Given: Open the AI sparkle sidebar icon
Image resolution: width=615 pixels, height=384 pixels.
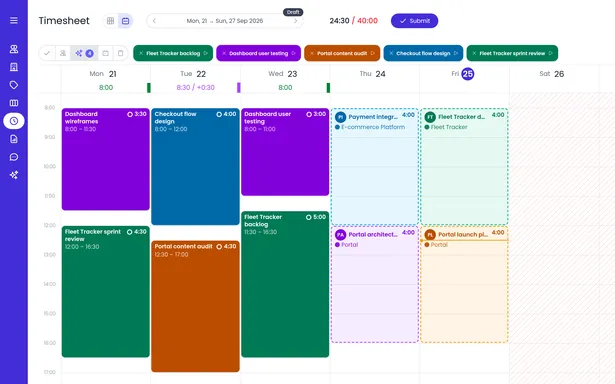Looking at the screenshot, I should click(14, 175).
